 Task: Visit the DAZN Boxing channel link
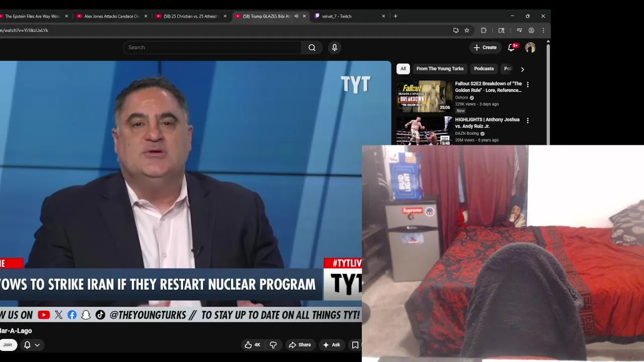467,134
